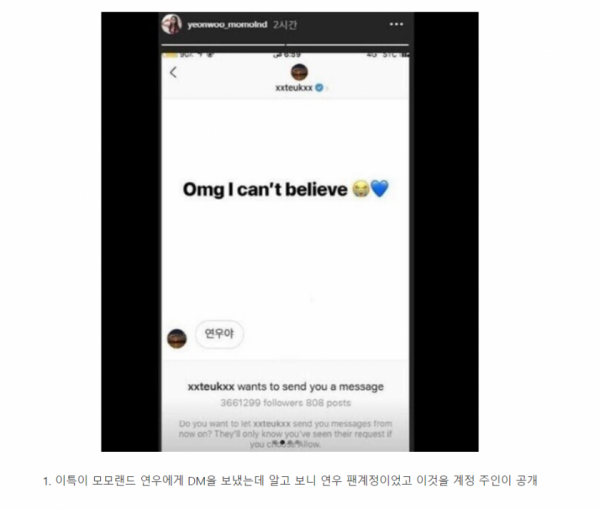Tap the blue verified badge

point(319,88)
